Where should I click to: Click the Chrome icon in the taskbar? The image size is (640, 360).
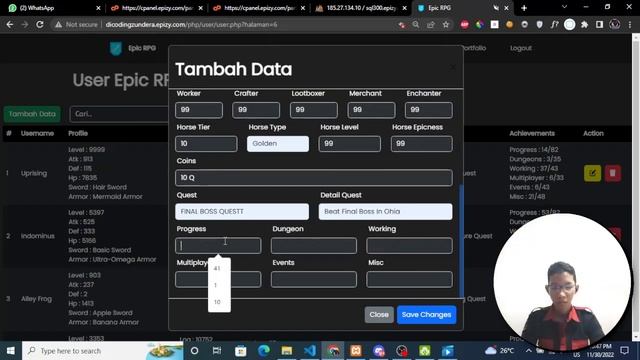pos(333,351)
